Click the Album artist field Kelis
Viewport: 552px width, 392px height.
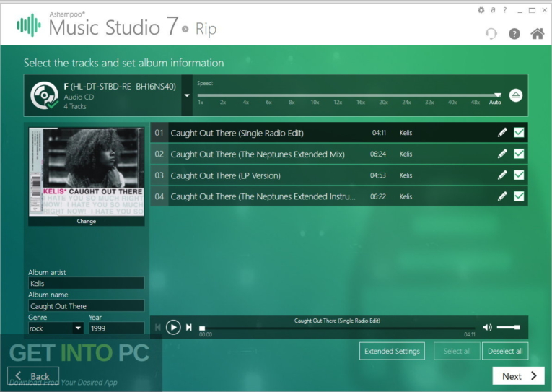87,283
